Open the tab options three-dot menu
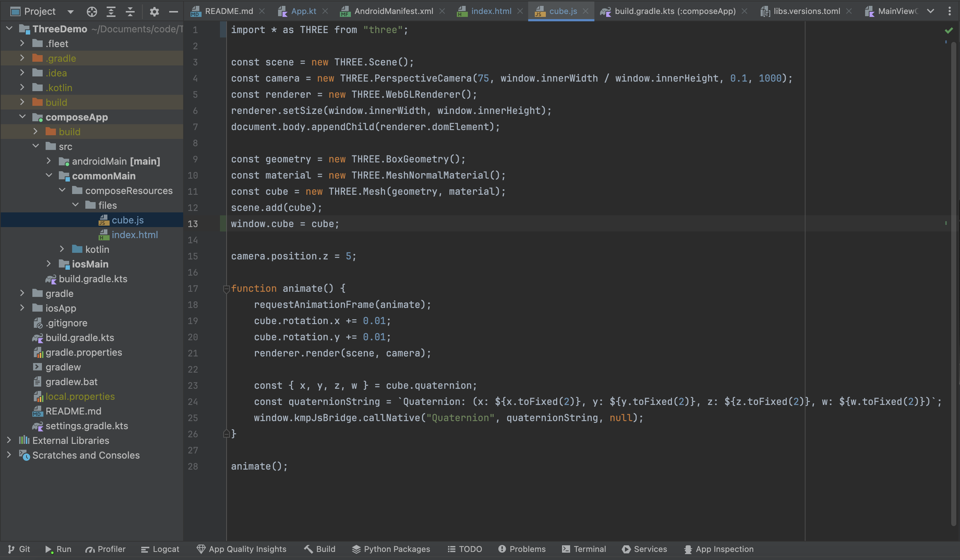 point(949,11)
